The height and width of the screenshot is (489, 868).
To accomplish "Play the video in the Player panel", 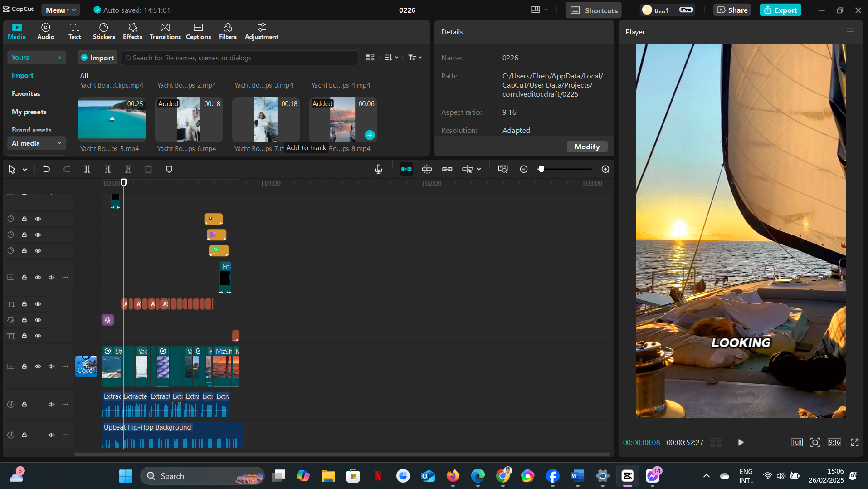I will pos(741,442).
